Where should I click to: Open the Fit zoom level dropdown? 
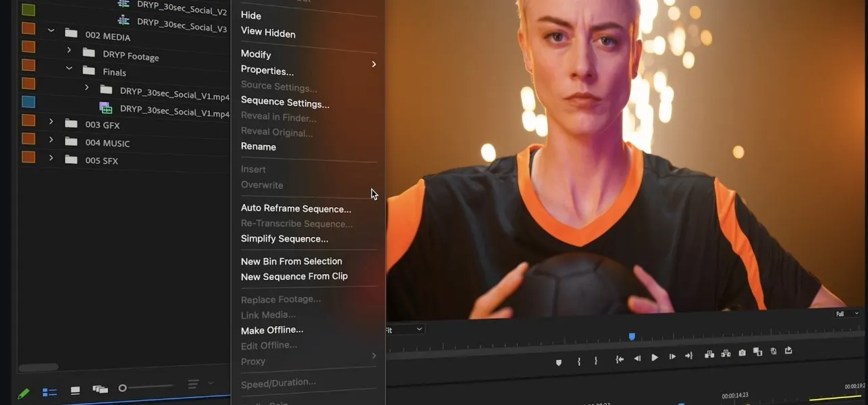click(x=404, y=329)
